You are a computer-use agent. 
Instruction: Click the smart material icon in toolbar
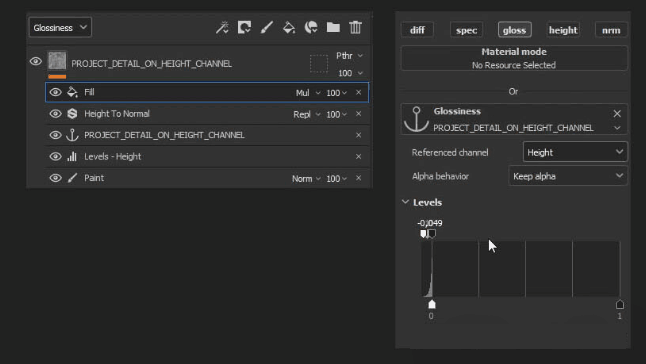coord(311,28)
